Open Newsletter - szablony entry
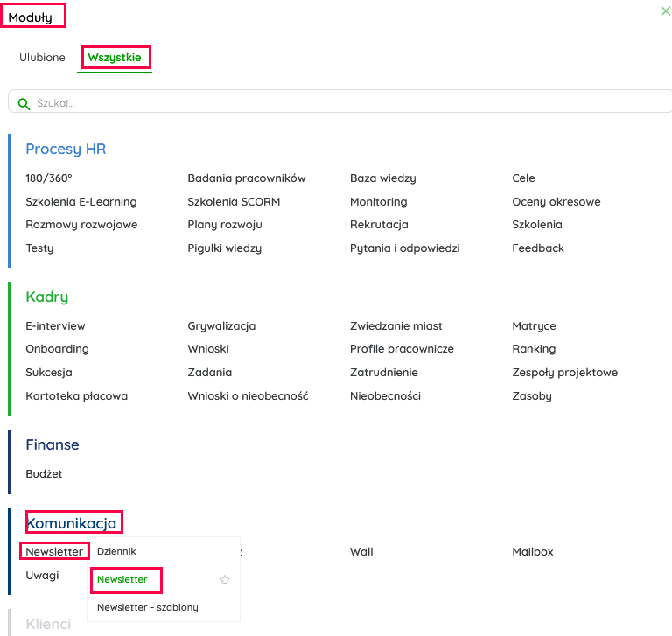Viewport: 672px width, 636px height. point(148,607)
